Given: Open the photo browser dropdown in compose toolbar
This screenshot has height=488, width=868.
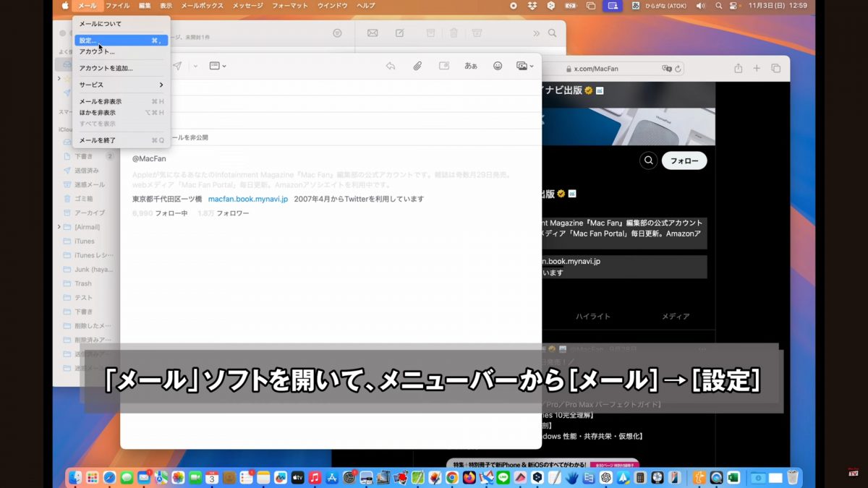Looking at the screenshot, I should tap(525, 66).
